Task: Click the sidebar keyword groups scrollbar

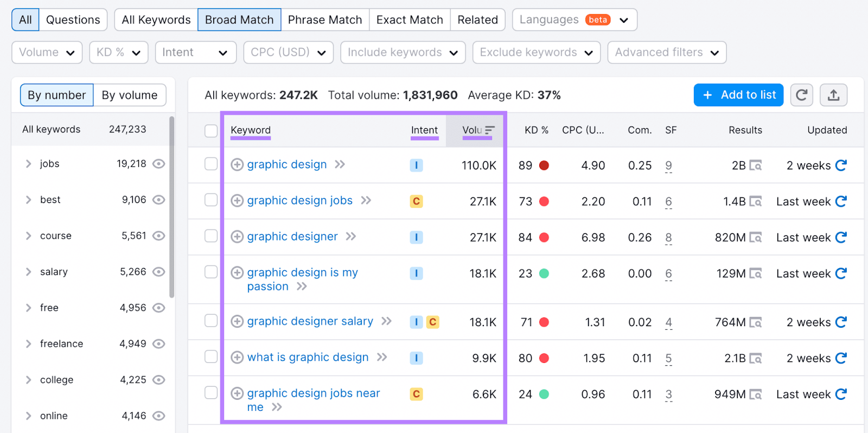Action: [172, 206]
